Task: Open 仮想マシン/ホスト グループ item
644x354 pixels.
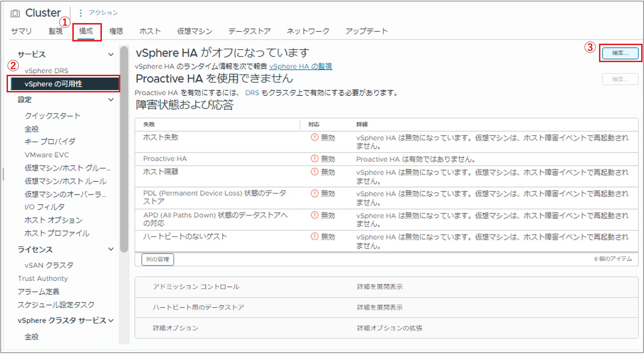Action: pyautogui.click(x=68, y=168)
